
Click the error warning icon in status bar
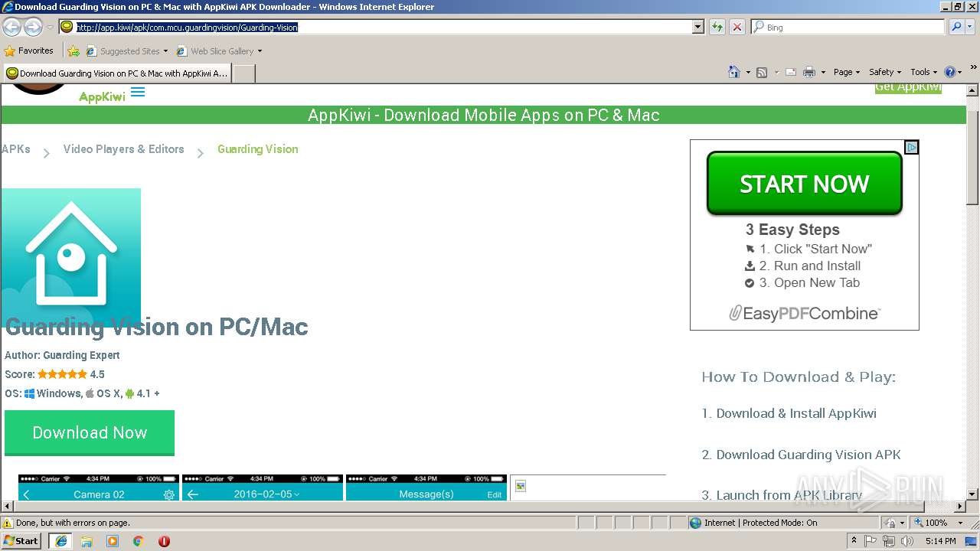(x=8, y=523)
